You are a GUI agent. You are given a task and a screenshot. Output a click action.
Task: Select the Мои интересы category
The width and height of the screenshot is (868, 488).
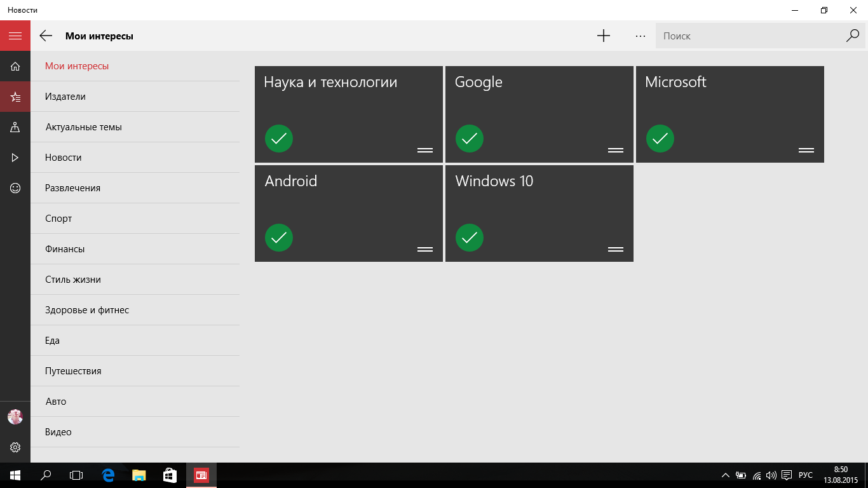135,66
